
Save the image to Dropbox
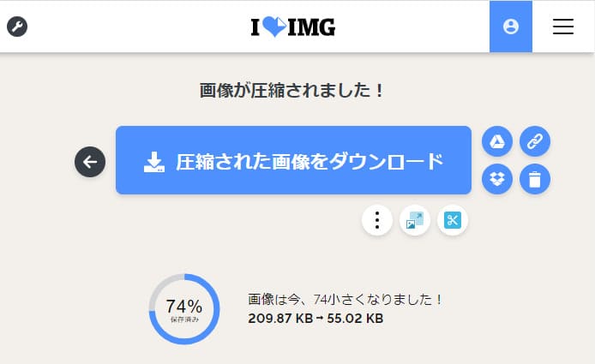(x=497, y=179)
